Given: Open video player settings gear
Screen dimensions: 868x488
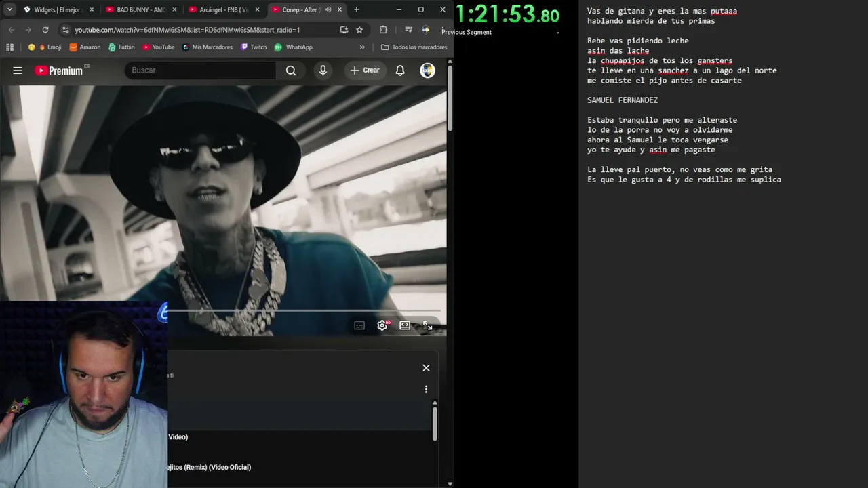Looking at the screenshot, I should tap(382, 325).
